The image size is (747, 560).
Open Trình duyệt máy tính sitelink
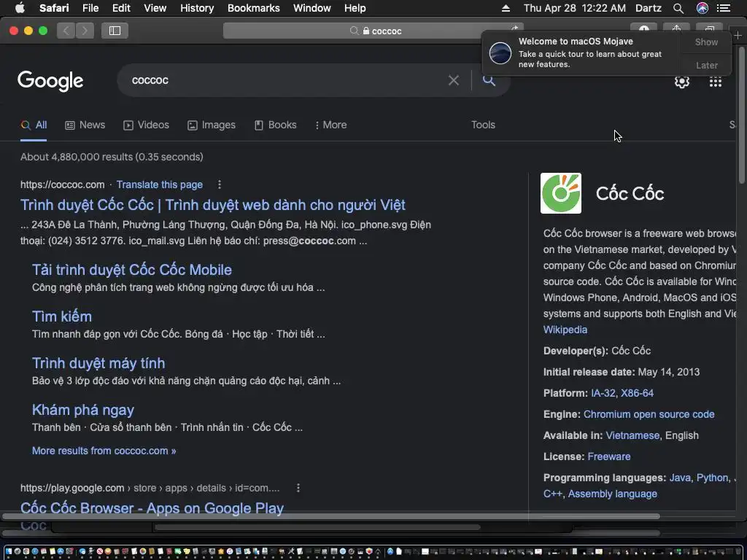[98, 363]
